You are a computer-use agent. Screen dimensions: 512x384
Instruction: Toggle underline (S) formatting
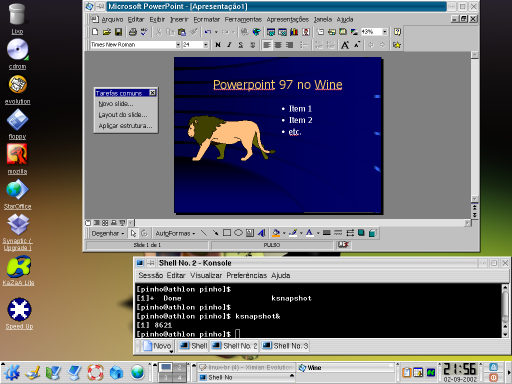(241, 45)
